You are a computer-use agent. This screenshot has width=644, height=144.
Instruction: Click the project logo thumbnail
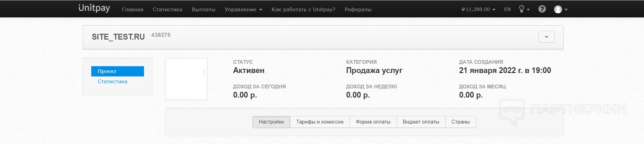pos(186,79)
